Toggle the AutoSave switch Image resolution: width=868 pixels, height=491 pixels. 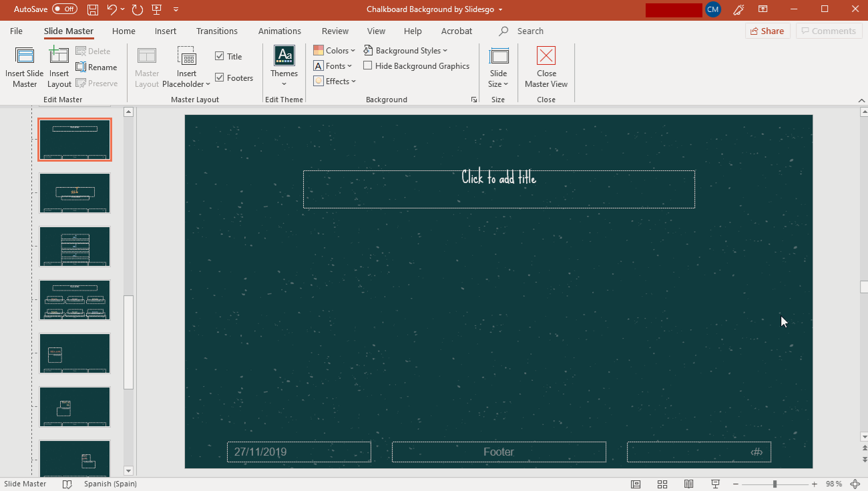(x=65, y=9)
